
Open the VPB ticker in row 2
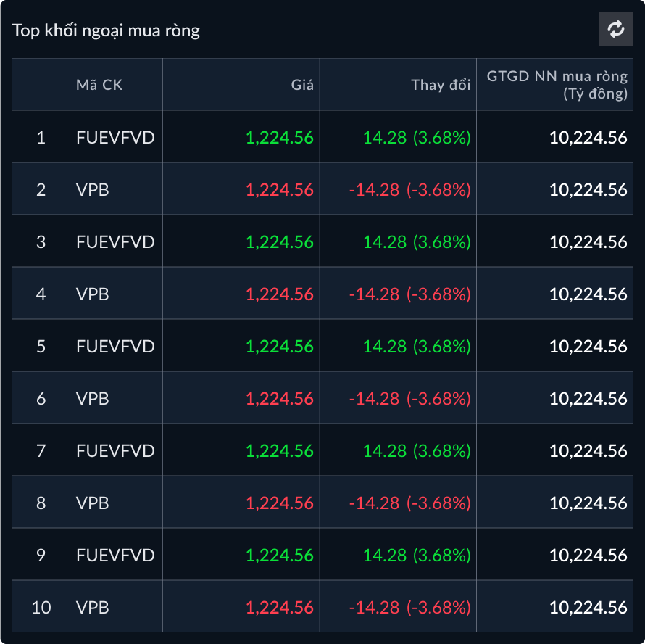93,189
